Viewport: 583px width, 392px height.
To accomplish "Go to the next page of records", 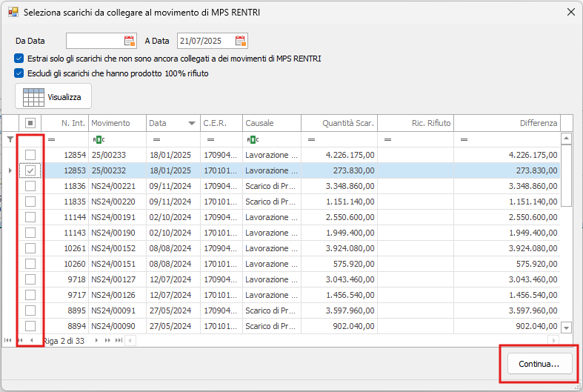I will pos(107,340).
